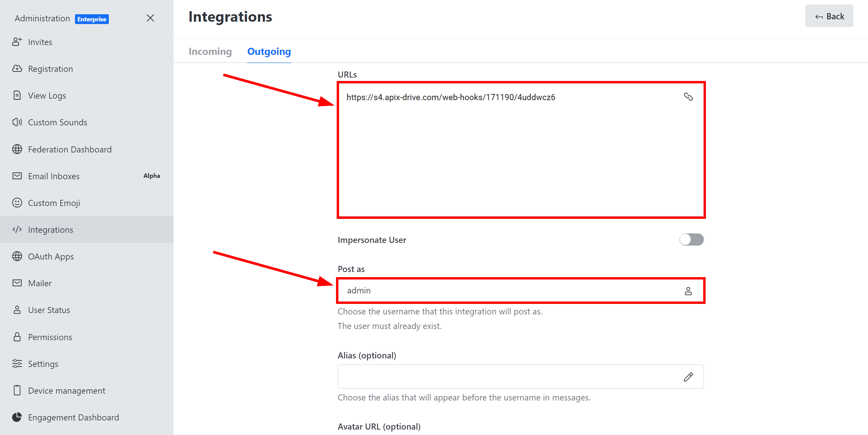Click the Integrations code icon

(17, 229)
